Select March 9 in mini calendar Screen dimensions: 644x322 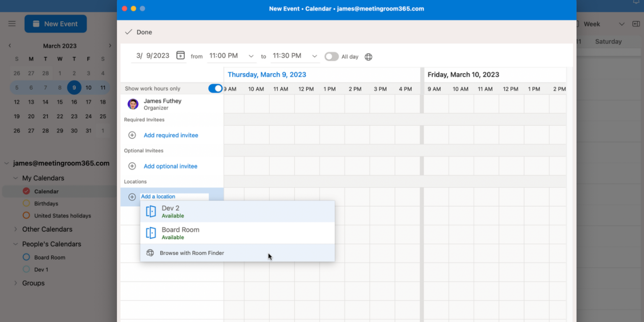point(74,88)
